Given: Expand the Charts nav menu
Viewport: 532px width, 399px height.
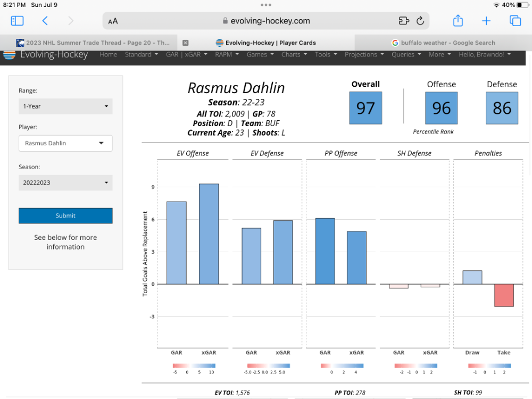Looking at the screenshot, I should pyautogui.click(x=294, y=55).
